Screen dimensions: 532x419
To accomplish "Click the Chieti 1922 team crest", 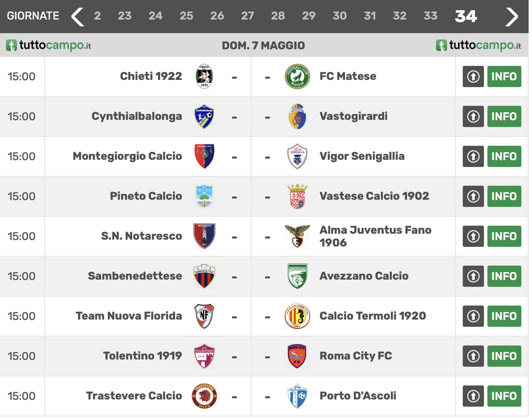I will tap(204, 76).
